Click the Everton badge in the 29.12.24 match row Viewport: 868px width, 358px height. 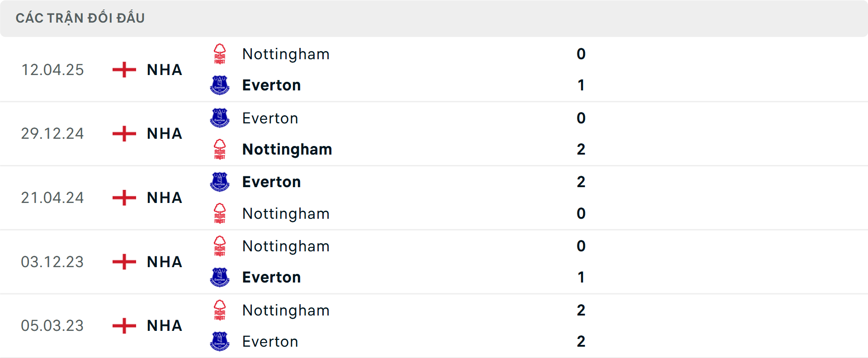click(x=220, y=118)
